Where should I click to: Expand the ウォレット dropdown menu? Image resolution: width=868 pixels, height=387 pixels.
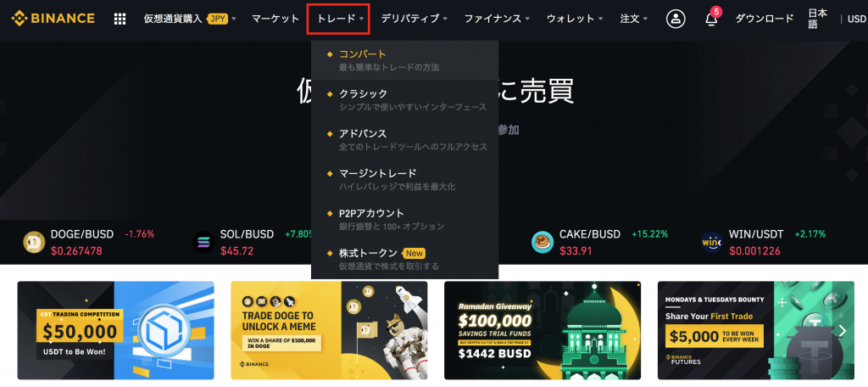coord(574,19)
